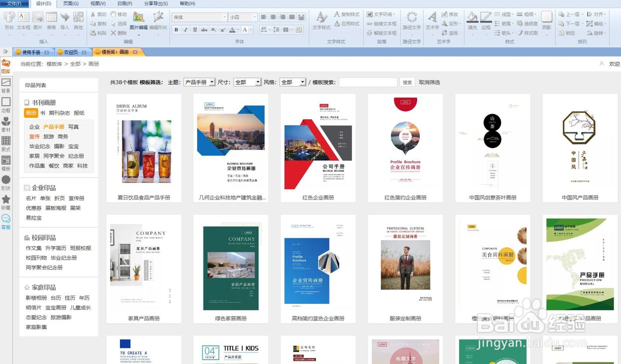Open the 边框 border color tool in ribbon
The width and height of the screenshot is (621, 364).
coord(486,21)
